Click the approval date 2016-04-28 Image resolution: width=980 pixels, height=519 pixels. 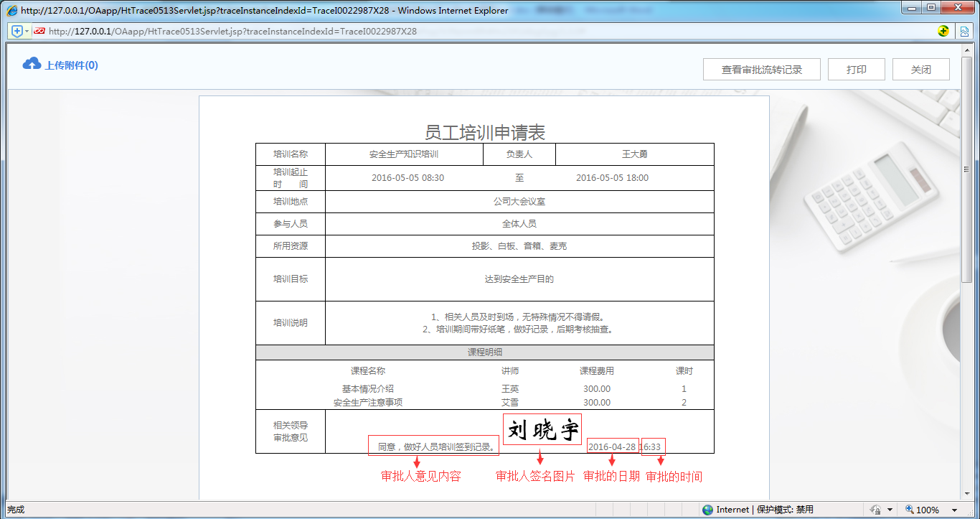(611, 446)
